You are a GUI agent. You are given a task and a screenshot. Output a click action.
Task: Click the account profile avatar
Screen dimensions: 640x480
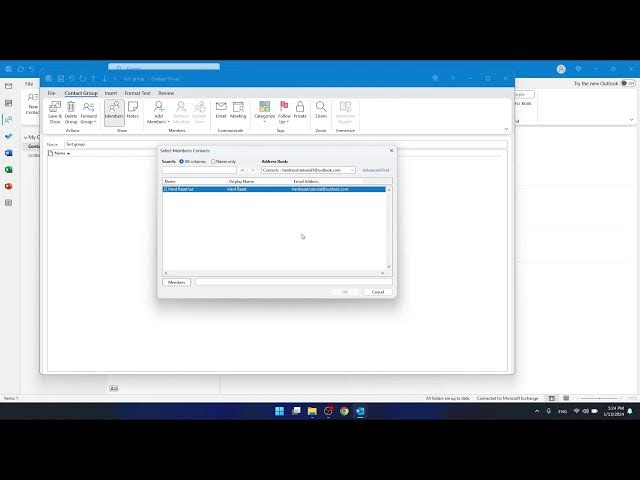[x=561, y=69]
